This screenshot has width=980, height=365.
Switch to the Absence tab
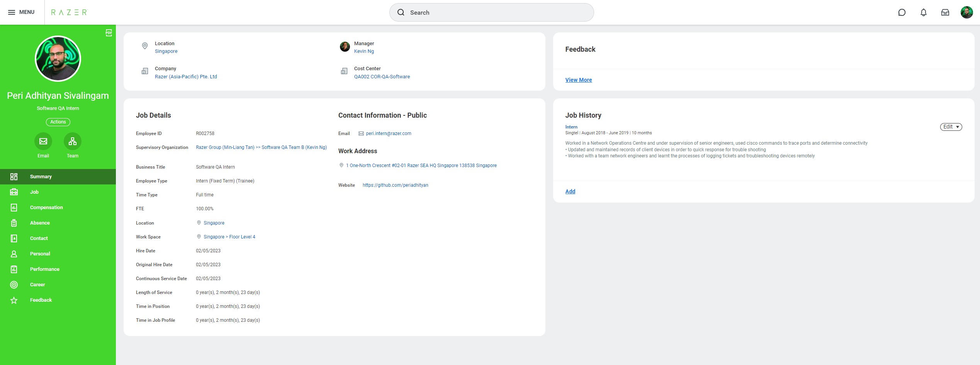click(x=58, y=223)
